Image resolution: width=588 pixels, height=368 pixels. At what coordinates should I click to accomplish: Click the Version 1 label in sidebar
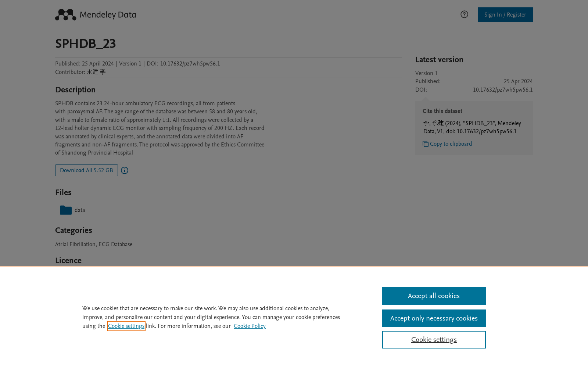426,73
